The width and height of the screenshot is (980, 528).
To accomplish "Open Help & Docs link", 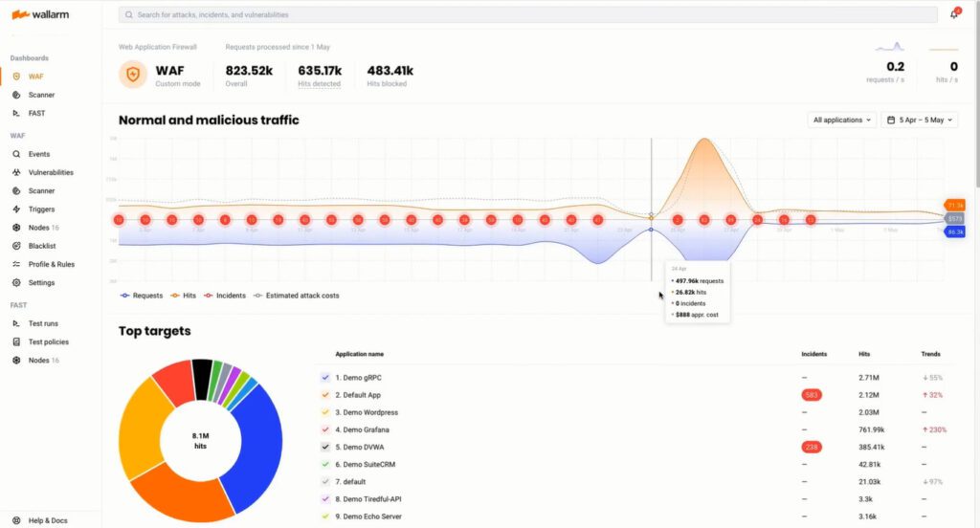I will point(48,520).
